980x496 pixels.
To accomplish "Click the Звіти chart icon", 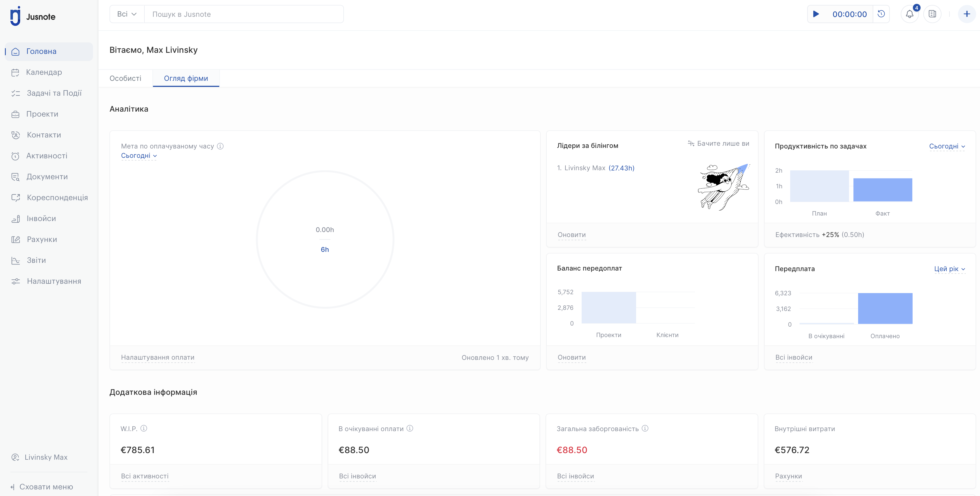I will 16,260.
